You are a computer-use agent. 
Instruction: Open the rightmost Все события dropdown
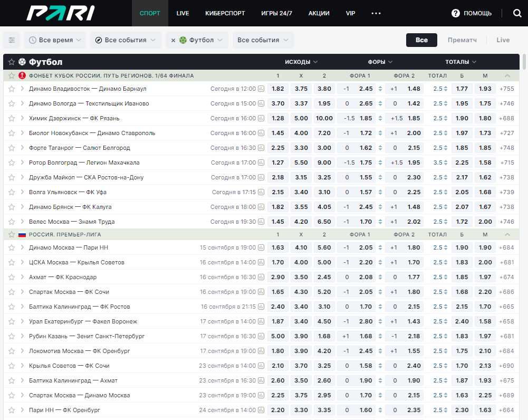click(x=263, y=40)
